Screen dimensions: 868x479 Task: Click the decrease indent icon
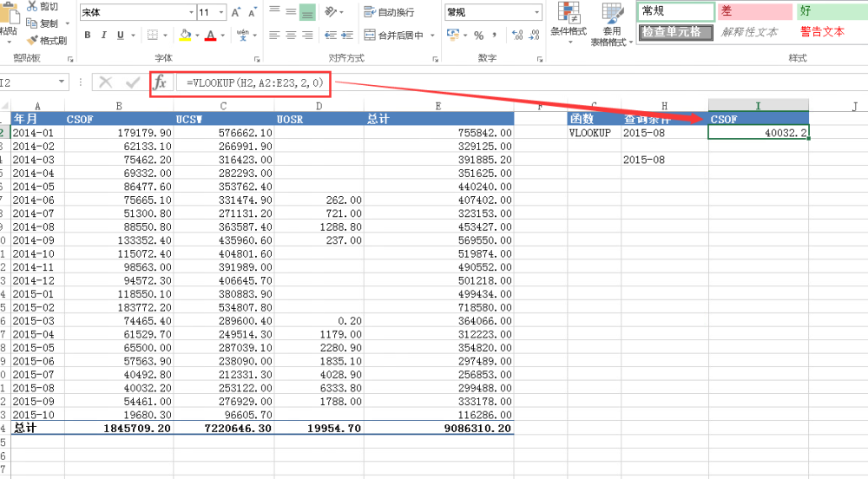pos(331,35)
